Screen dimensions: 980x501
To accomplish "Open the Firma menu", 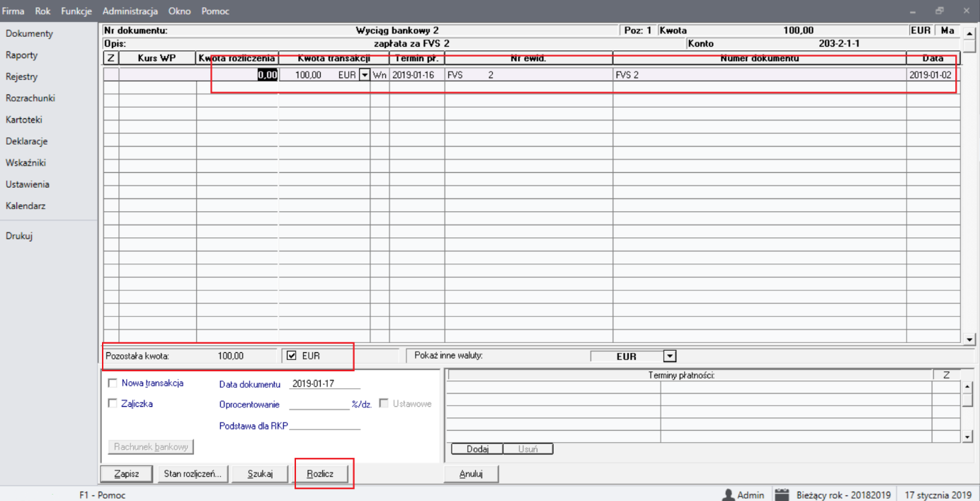I will [13, 11].
